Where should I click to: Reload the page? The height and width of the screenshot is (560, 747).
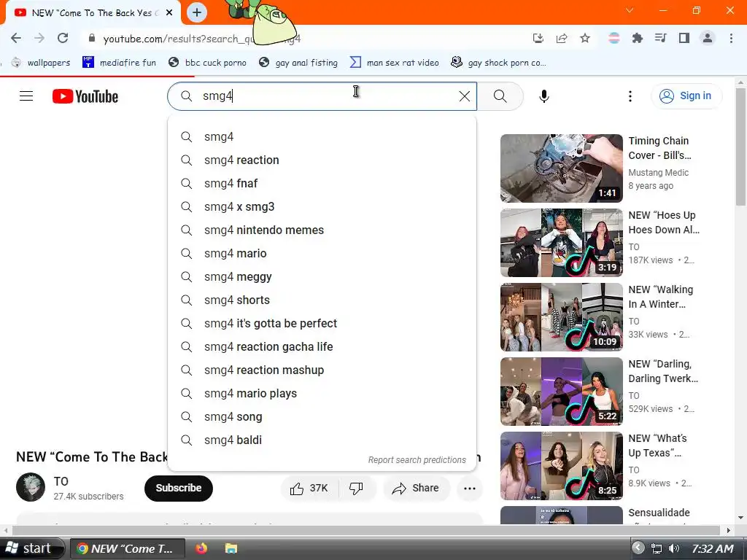pyautogui.click(x=63, y=38)
